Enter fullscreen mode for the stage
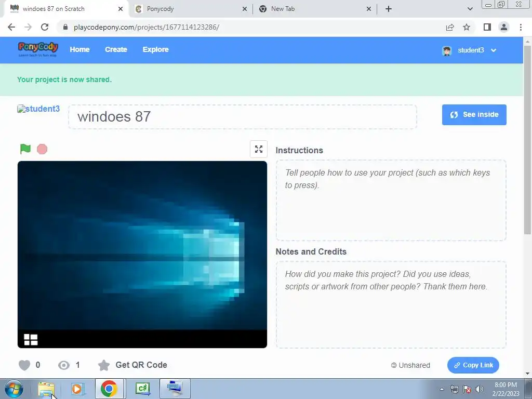The image size is (532, 399). pyautogui.click(x=259, y=149)
